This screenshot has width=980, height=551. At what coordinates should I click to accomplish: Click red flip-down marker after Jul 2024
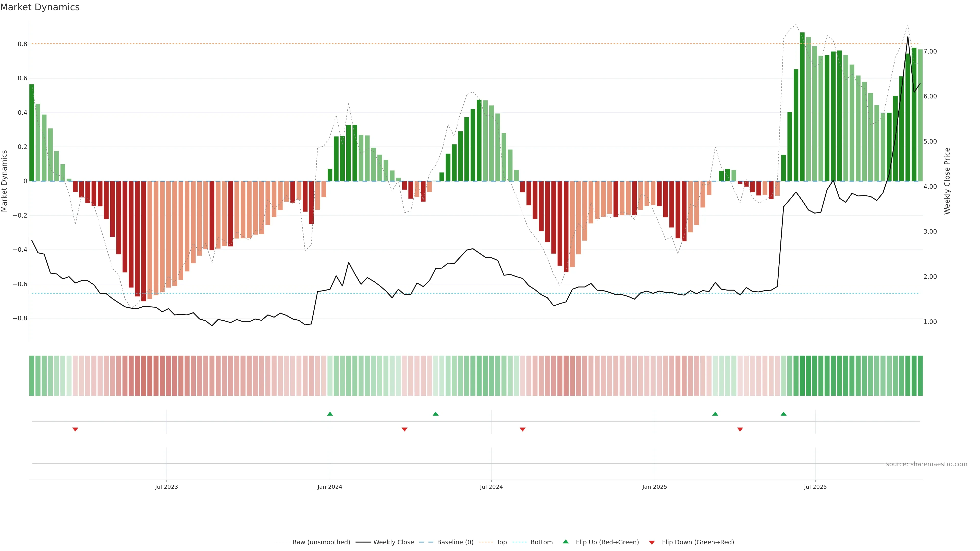(523, 429)
